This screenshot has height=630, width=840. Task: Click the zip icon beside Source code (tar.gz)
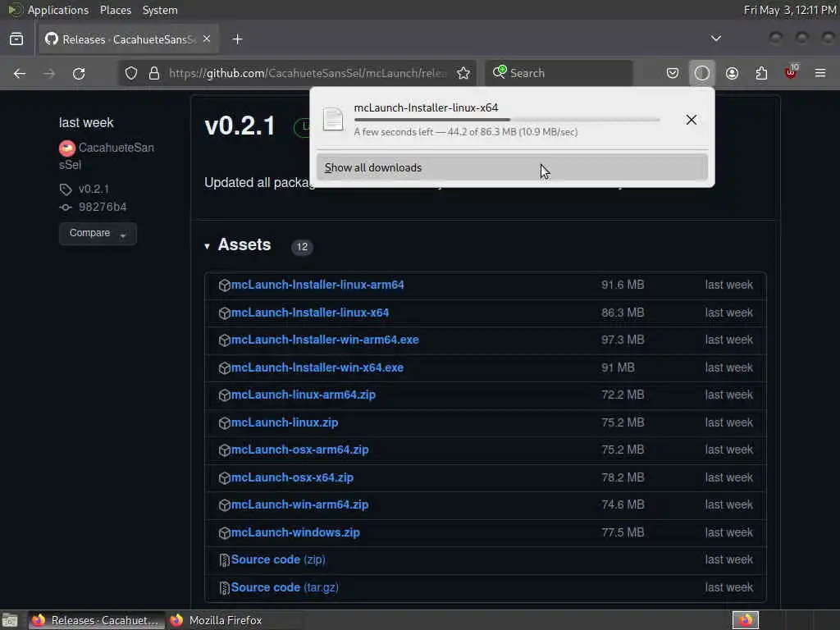225,588
